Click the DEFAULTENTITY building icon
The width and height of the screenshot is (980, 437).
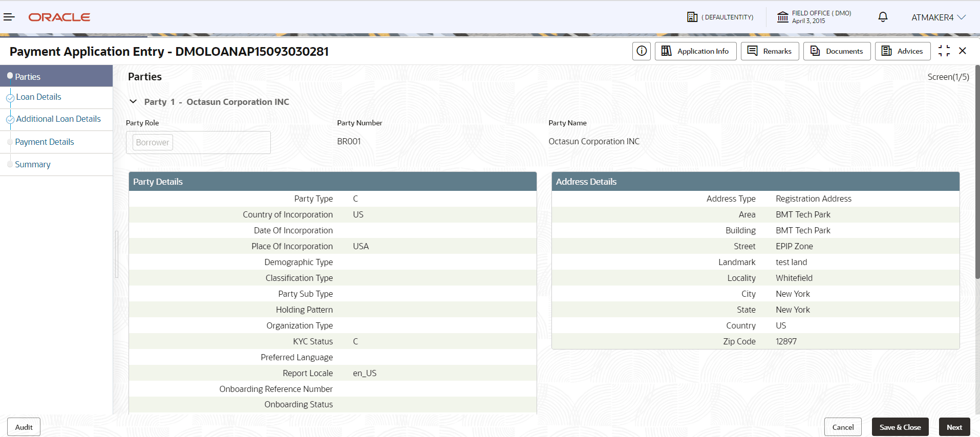coord(692,17)
